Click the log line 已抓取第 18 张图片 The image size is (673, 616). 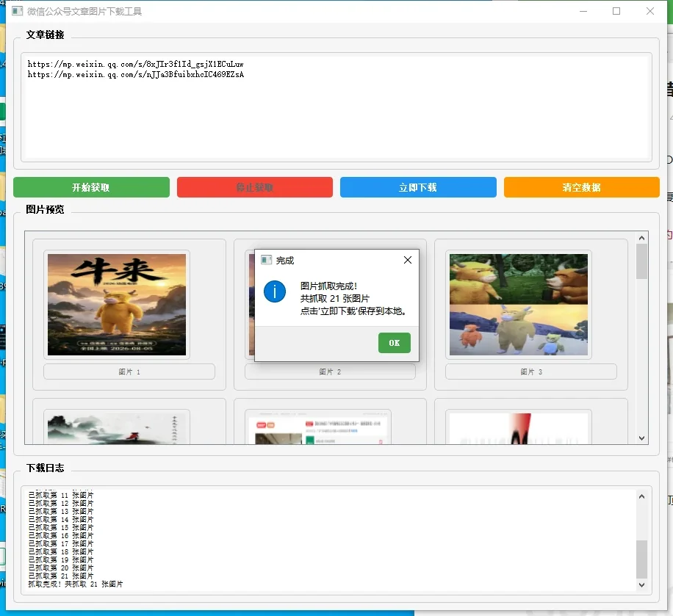pyautogui.click(x=61, y=551)
